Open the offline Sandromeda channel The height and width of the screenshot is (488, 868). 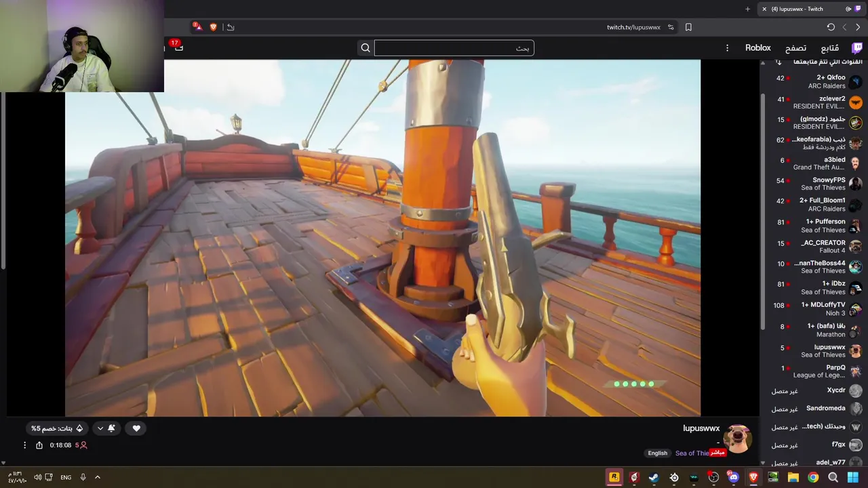coord(814,409)
